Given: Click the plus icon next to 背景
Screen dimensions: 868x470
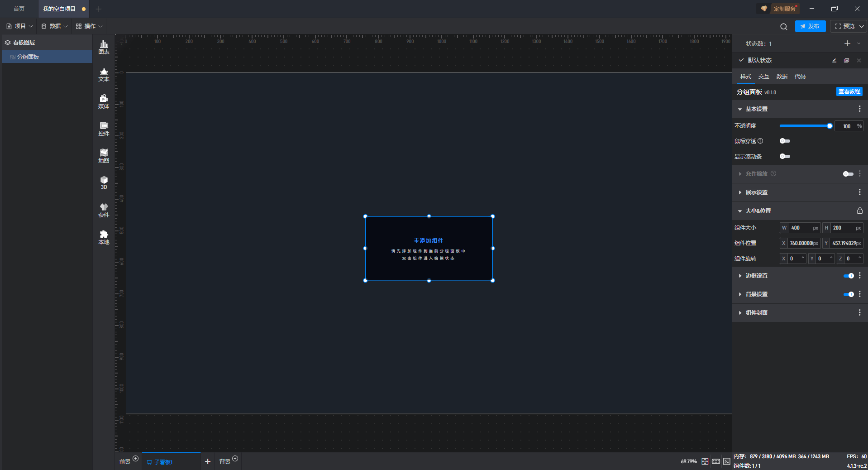Looking at the screenshot, I should tap(235, 459).
